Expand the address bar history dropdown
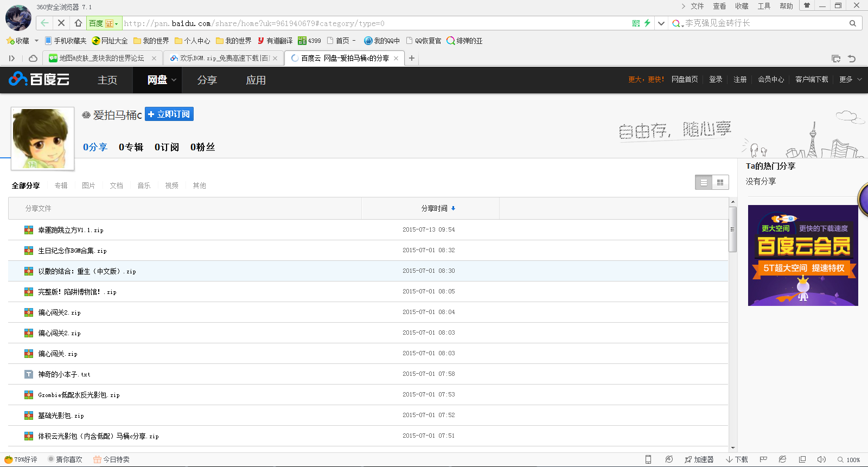Viewport: 868px width, 467px height. [x=661, y=23]
